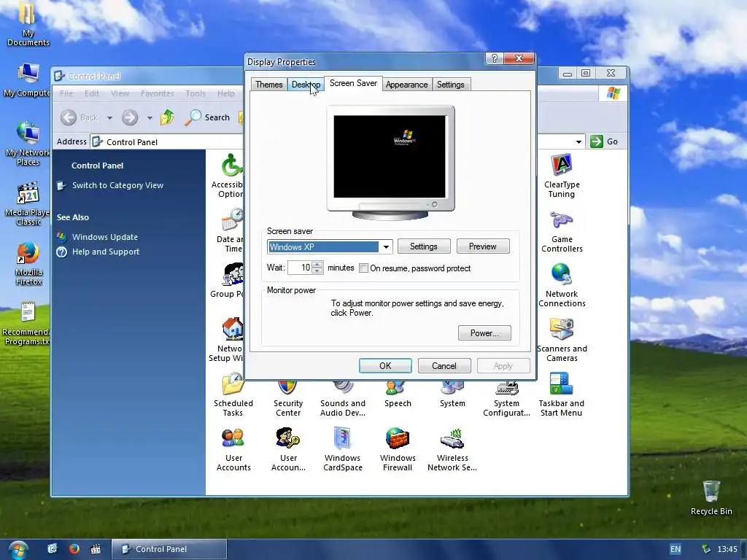This screenshot has width=747, height=560.
Task: Click the Up folder toolbar icon
Action: pyautogui.click(x=167, y=117)
